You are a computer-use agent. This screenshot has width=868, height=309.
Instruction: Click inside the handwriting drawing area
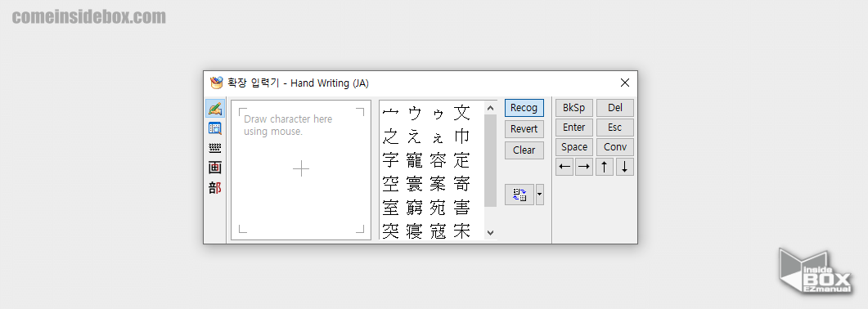(x=301, y=170)
